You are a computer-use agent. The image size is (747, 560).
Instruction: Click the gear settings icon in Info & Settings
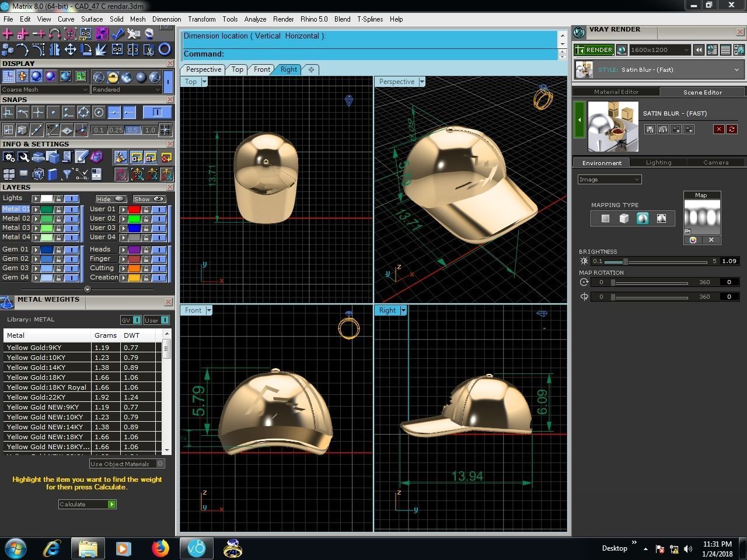tap(9, 157)
